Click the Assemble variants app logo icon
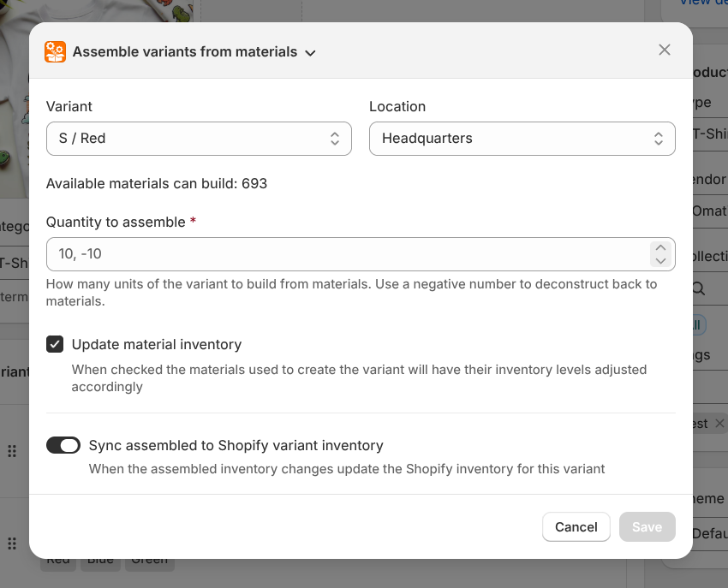Image resolution: width=728 pixels, height=588 pixels. [x=55, y=51]
